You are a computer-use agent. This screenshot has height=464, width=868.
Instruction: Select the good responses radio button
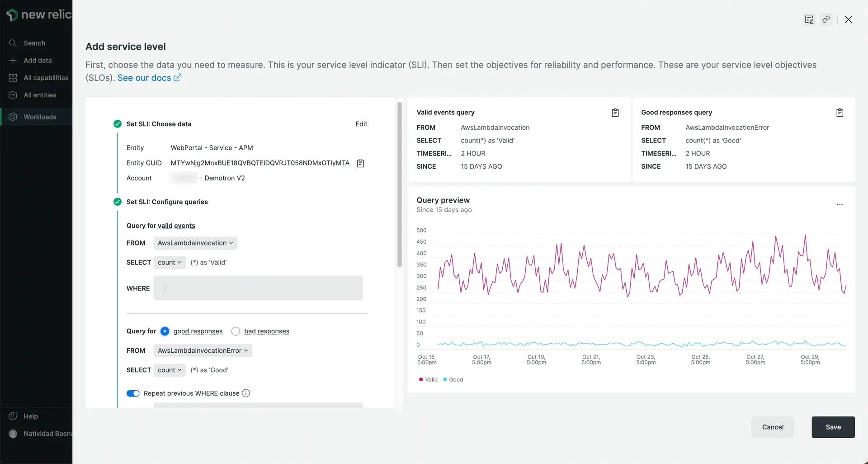(165, 331)
